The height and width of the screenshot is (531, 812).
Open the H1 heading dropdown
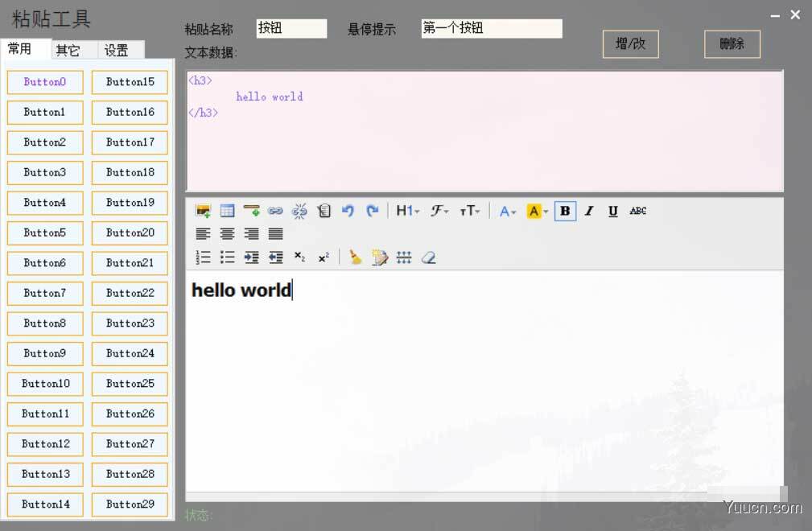click(x=407, y=211)
